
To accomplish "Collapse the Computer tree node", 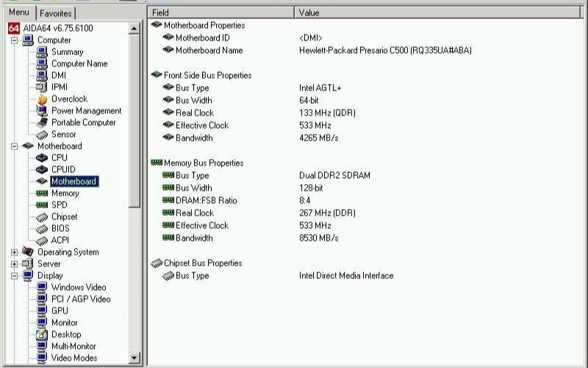I will pyautogui.click(x=14, y=40).
